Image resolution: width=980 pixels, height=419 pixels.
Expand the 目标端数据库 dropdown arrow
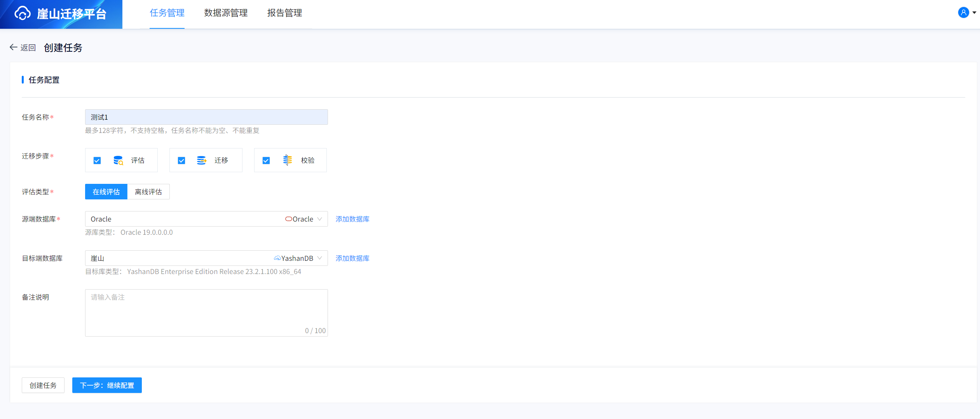click(x=319, y=258)
